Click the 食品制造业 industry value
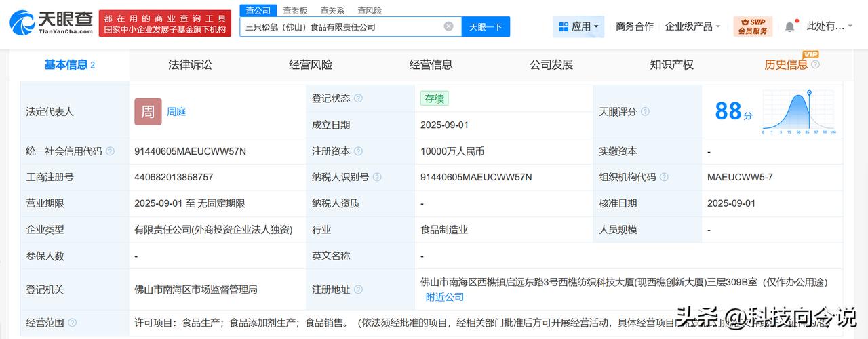 [444, 230]
